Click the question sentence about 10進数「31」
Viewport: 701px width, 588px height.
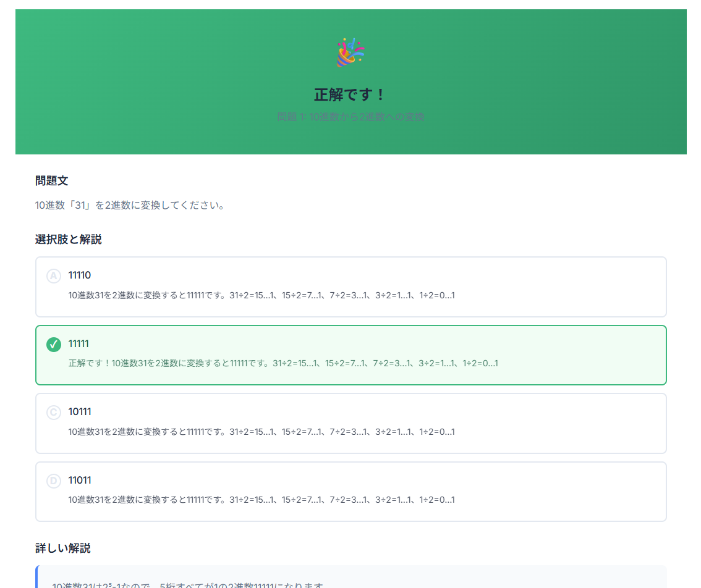point(130,205)
